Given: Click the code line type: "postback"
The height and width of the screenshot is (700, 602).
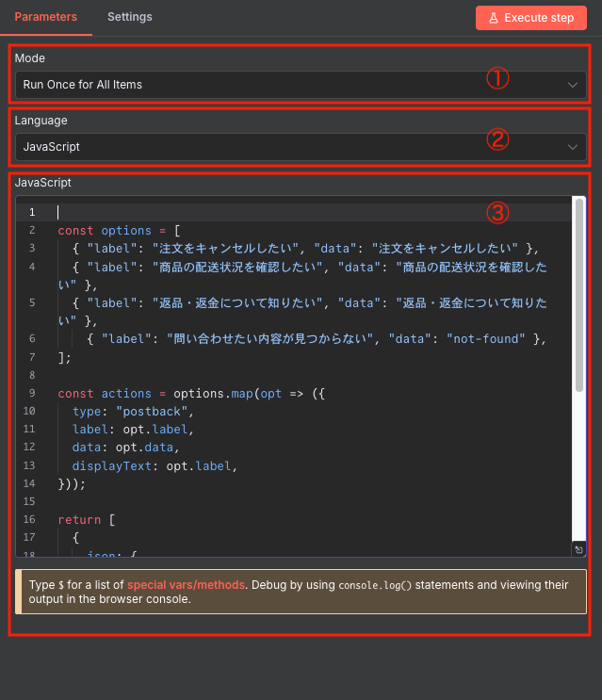Looking at the screenshot, I should pyautogui.click(x=133, y=411).
